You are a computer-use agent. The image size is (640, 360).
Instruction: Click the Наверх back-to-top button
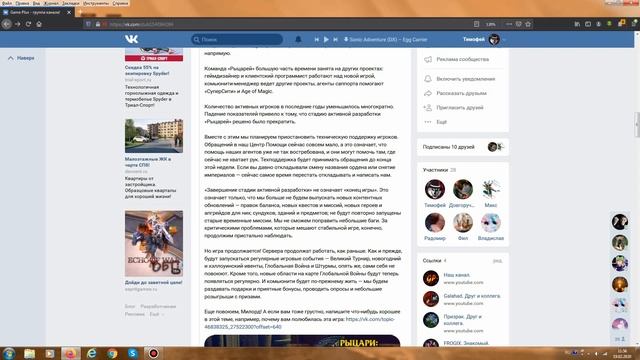(21, 58)
